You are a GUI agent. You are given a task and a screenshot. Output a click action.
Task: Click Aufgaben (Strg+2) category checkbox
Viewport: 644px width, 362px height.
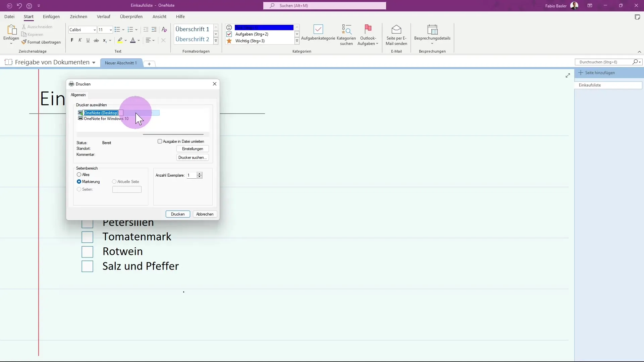pyautogui.click(x=229, y=34)
